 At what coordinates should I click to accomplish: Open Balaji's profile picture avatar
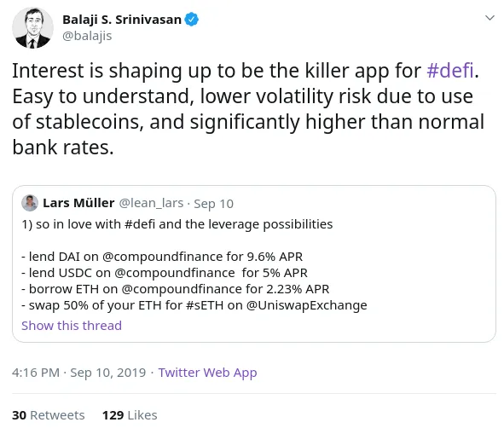pyautogui.click(x=32, y=28)
